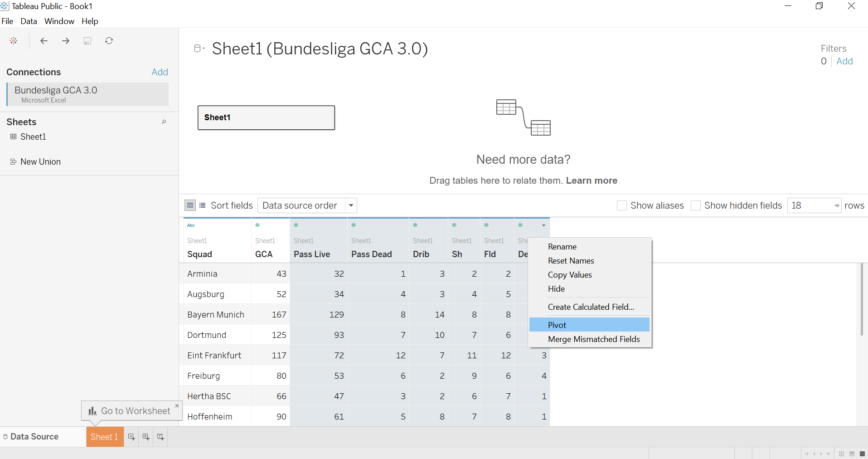Click Add next to Connections

pyautogui.click(x=160, y=72)
